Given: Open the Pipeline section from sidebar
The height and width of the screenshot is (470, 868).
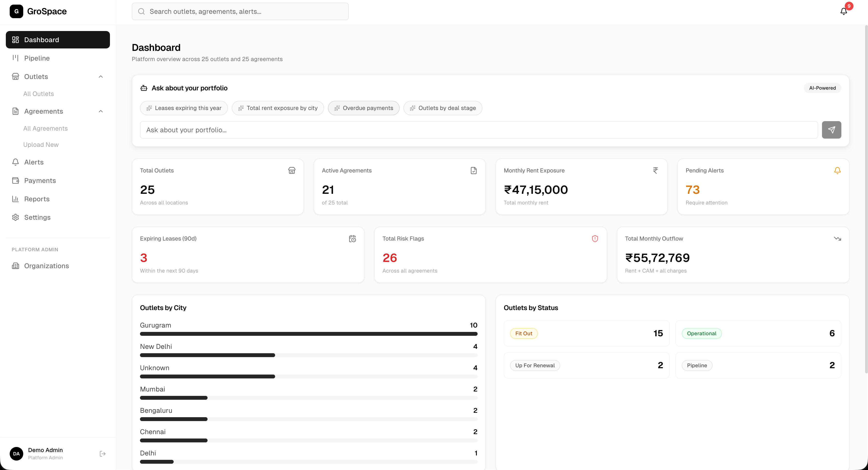Looking at the screenshot, I should (36, 58).
